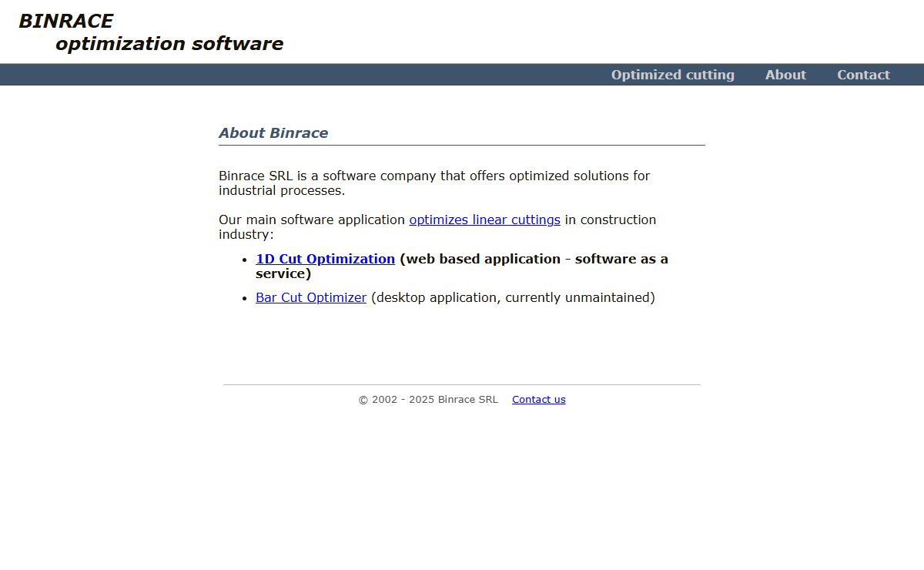Click the web based application description text

click(x=462, y=267)
